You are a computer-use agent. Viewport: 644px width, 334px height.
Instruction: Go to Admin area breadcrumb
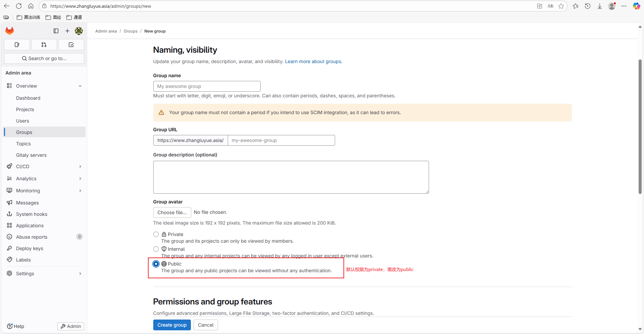[x=106, y=31]
